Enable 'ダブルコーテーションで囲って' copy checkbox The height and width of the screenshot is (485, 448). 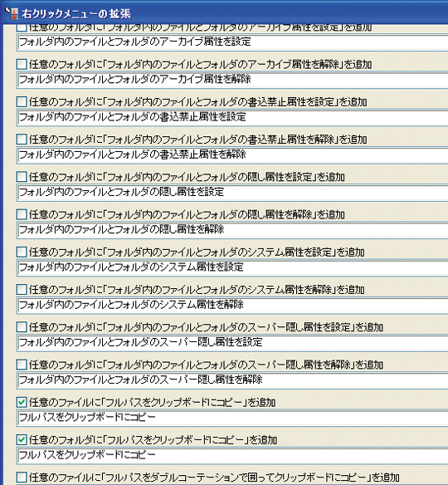22,478
